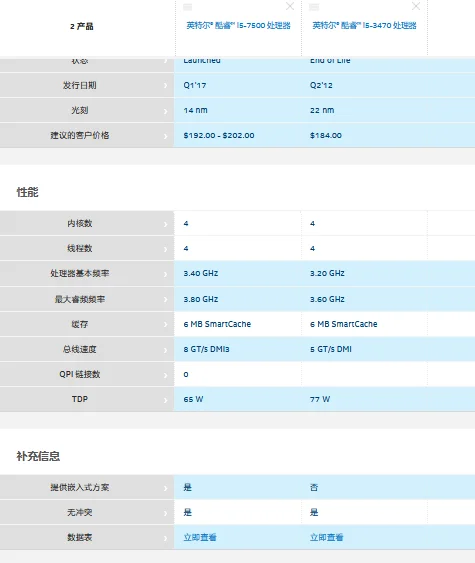Click the $192.00 - $202.00 price value
This screenshot has height=563, width=475.
click(x=219, y=135)
